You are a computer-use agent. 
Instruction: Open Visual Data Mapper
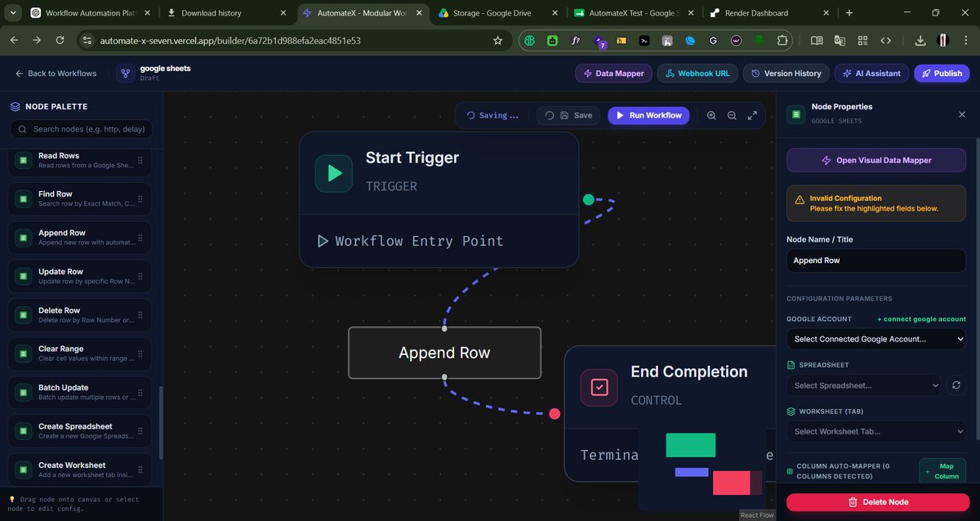(x=876, y=160)
